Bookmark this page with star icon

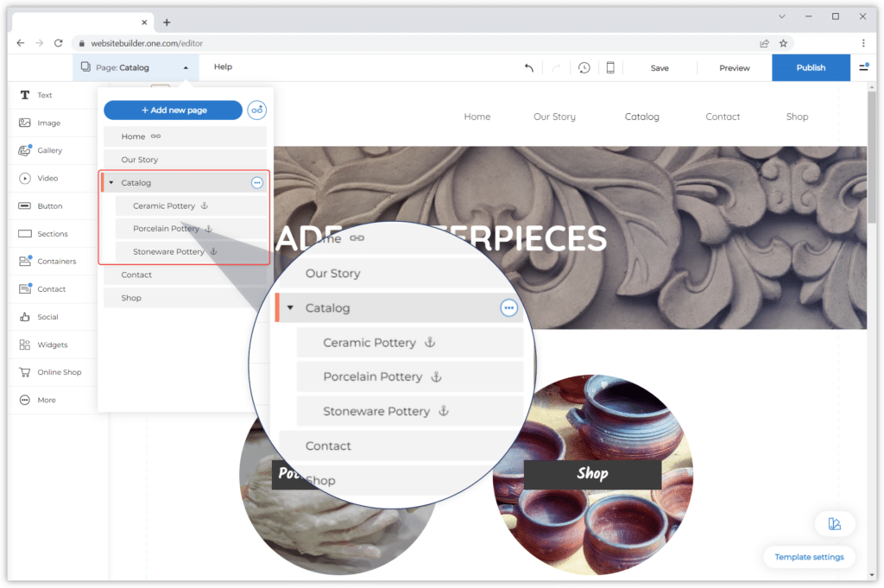point(783,43)
